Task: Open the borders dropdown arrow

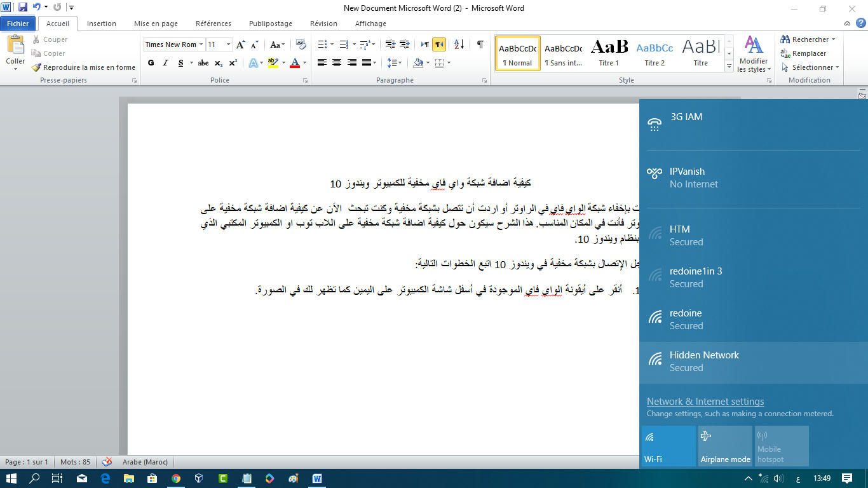Action: tap(449, 63)
